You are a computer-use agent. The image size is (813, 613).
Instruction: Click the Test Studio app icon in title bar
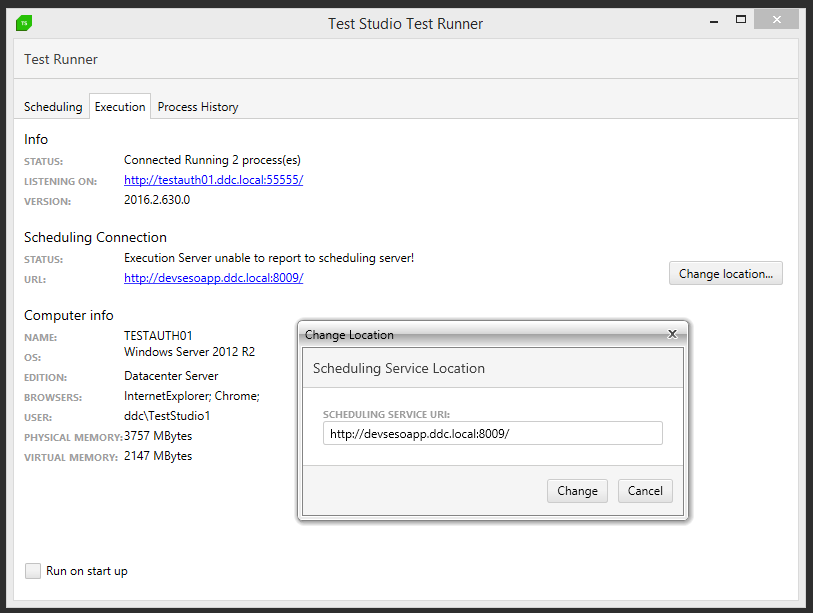[x=24, y=22]
